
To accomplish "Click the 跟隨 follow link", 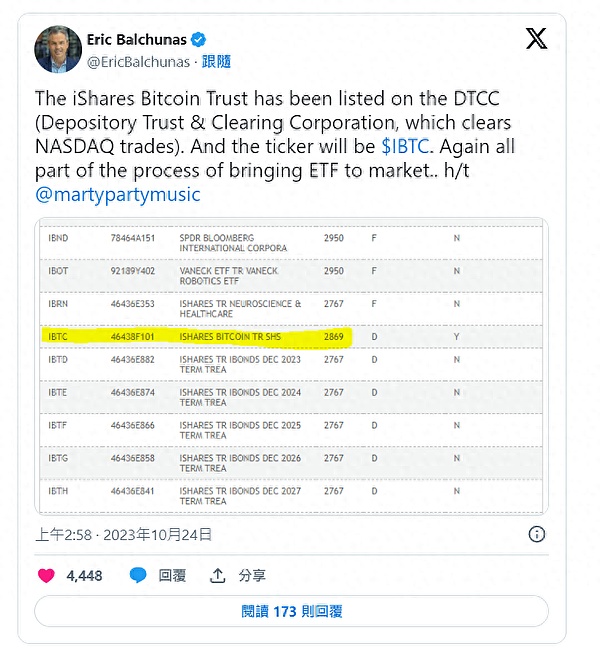I will [x=216, y=61].
